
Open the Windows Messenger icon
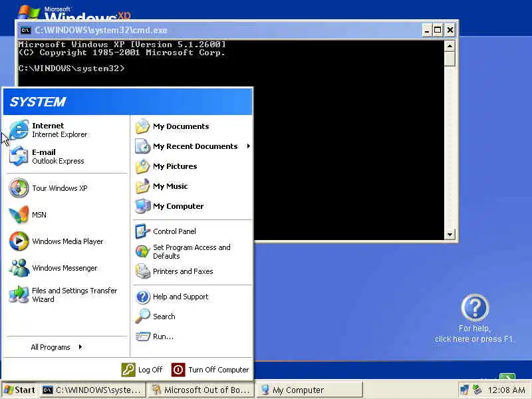pyautogui.click(x=19, y=268)
